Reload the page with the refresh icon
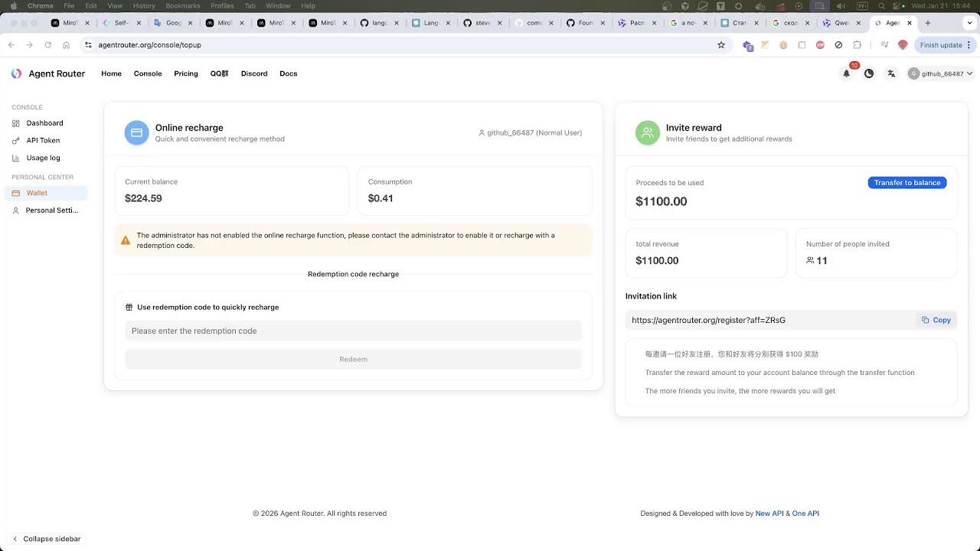The image size is (980, 551). coord(48,45)
